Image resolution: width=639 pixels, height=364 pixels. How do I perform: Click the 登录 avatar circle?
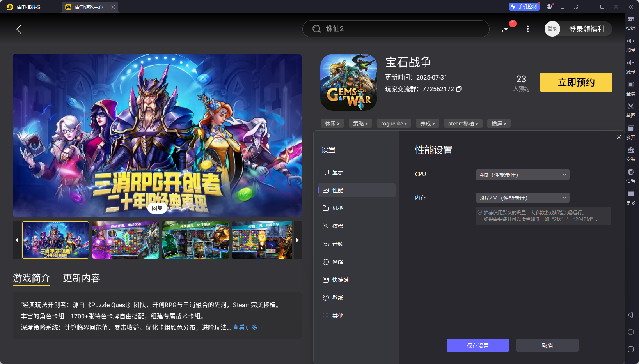coord(552,29)
